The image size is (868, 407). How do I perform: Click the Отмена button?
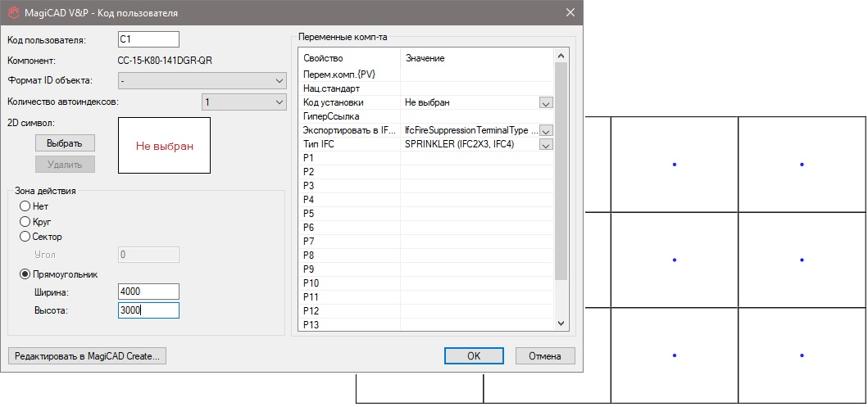(545, 356)
